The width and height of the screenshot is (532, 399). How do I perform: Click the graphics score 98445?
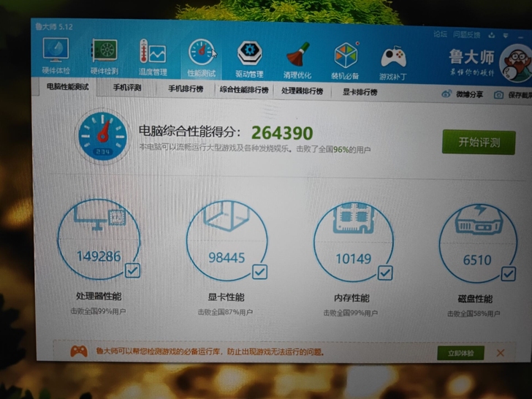pyautogui.click(x=227, y=257)
